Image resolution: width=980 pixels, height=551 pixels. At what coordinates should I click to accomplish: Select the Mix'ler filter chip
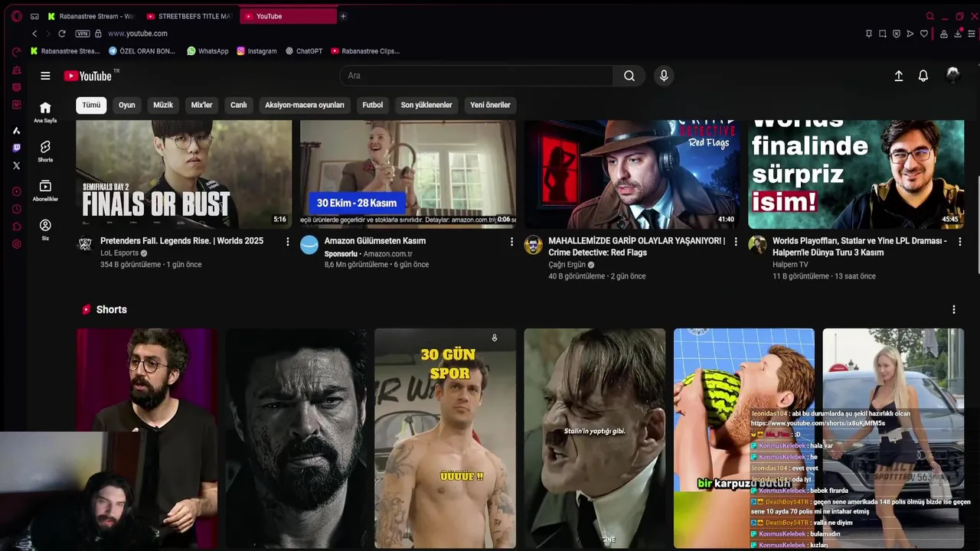coord(201,105)
